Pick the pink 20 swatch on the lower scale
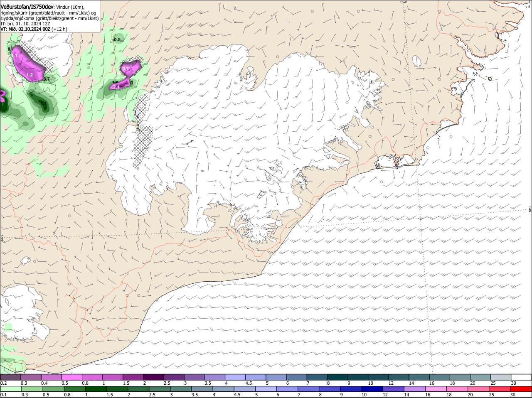The image size is (532, 398). click(478, 389)
